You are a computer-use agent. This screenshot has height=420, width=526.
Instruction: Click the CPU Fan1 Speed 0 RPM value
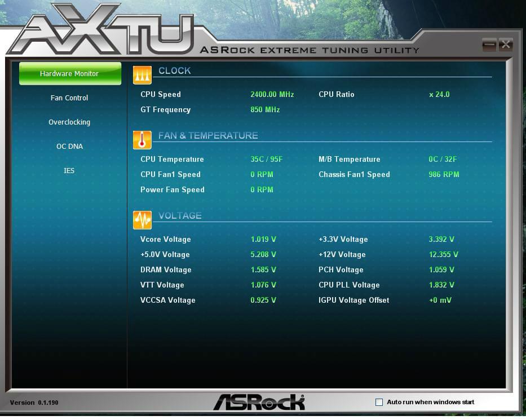point(262,174)
